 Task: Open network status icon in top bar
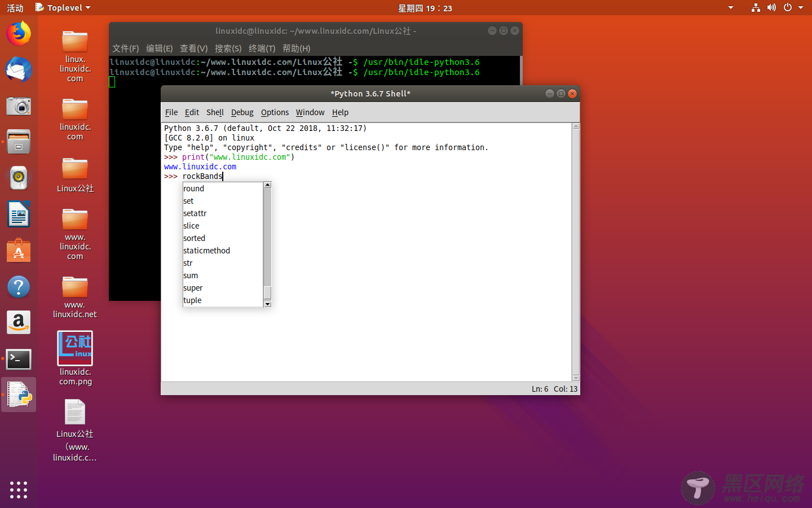coord(756,8)
